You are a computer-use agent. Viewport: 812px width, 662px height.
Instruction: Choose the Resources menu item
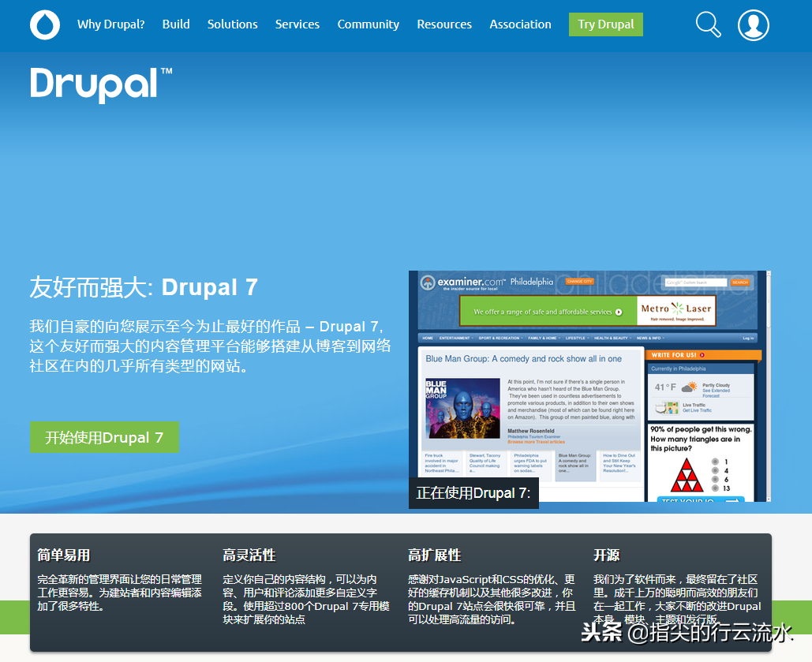coord(444,24)
